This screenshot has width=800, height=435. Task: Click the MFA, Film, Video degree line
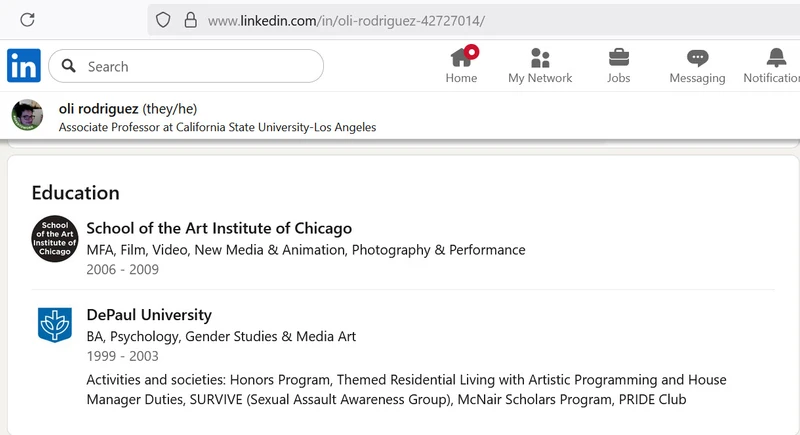[306, 250]
